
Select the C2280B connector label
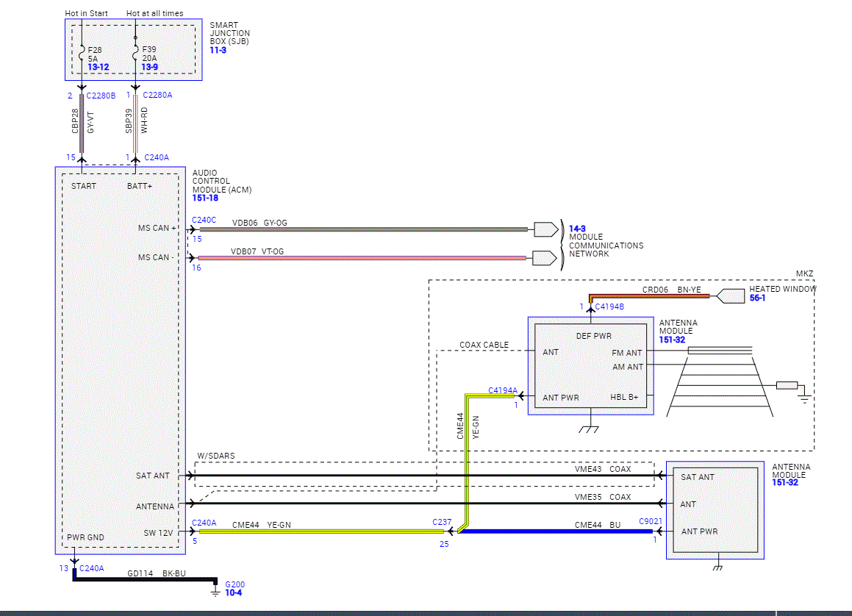(x=101, y=96)
